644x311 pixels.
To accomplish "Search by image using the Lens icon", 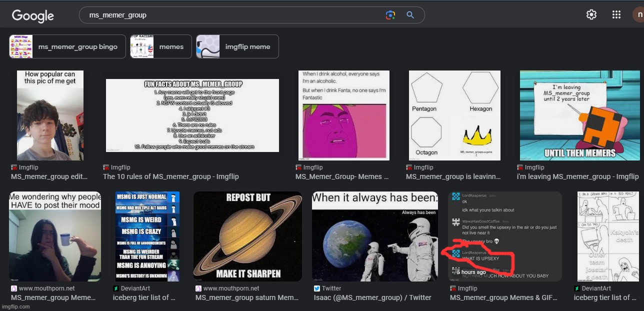I will [x=390, y=15].
